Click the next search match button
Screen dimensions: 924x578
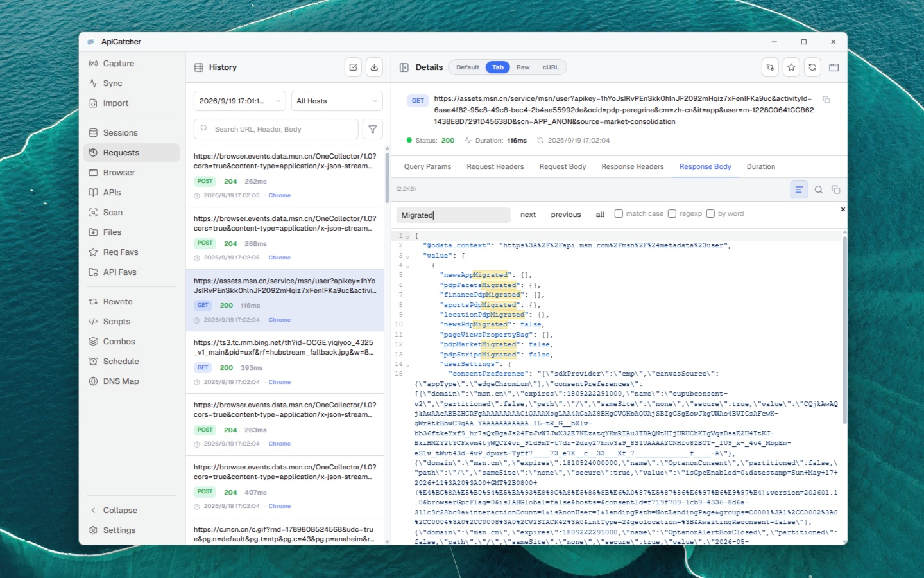pyautogui.click(x=528, y=215)
